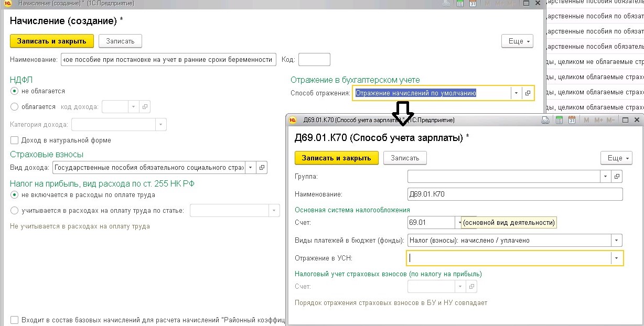Click 'Порядок отражения страховых взносов в БУ и НУ совпадает'

[x=391, y=303]
